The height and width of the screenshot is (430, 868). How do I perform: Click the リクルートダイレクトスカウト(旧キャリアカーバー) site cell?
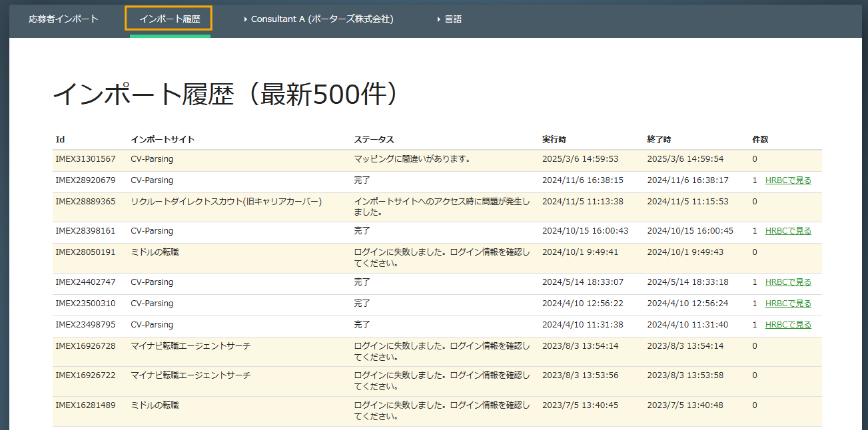pos(226,201)
